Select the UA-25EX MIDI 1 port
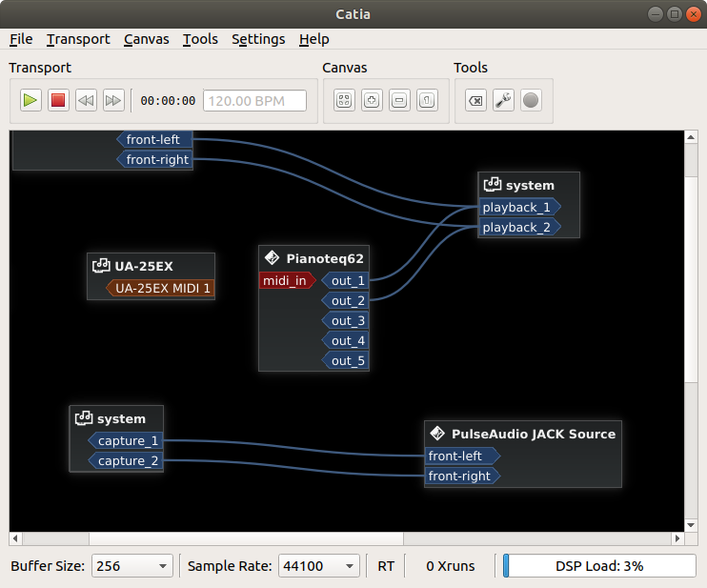Screen dimensions: 707x588 click(x=160, y=288)
